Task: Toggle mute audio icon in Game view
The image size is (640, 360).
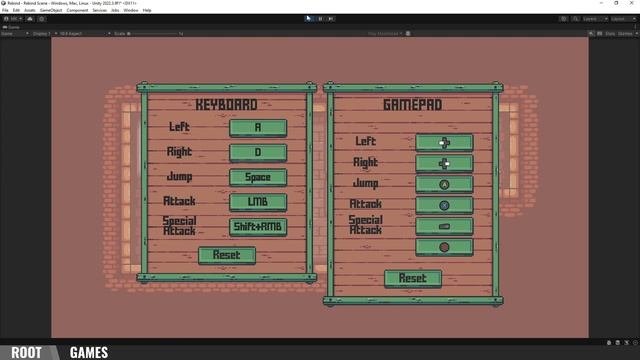Action: click(591, 33)
